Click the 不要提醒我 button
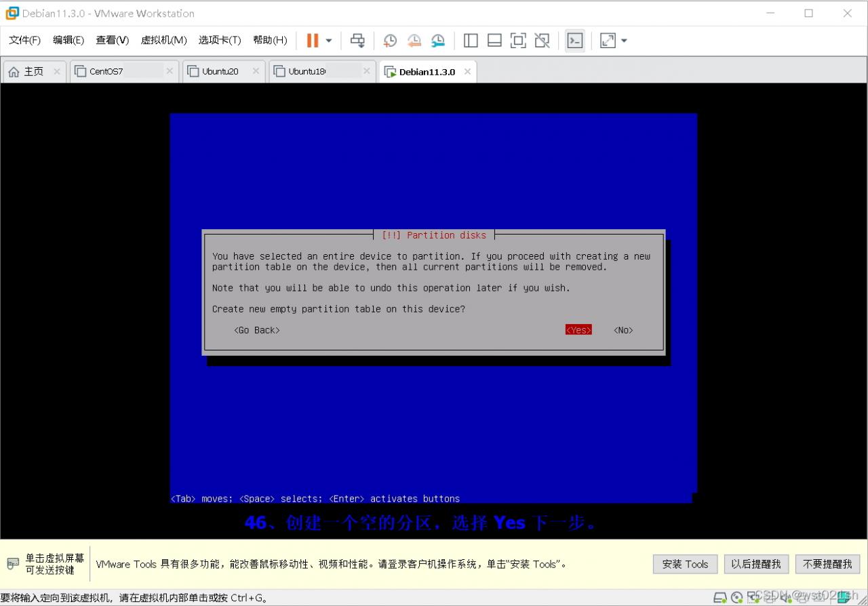Viewport: 868px width, 606px height. pos(827,564)
